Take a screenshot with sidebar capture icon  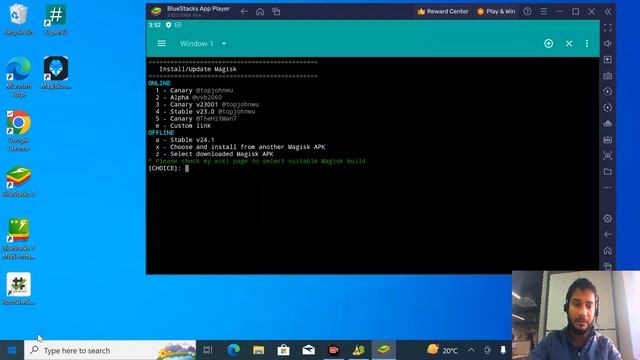coord(608,156)
